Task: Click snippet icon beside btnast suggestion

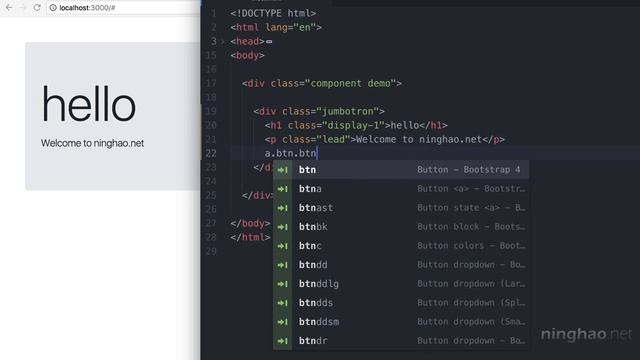Action: pos(282,208)
